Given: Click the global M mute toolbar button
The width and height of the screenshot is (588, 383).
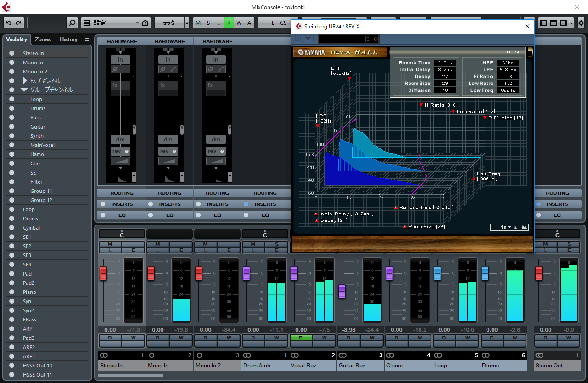Looking at the screenshot, I should pyautogui.click(x=198, y=23).
